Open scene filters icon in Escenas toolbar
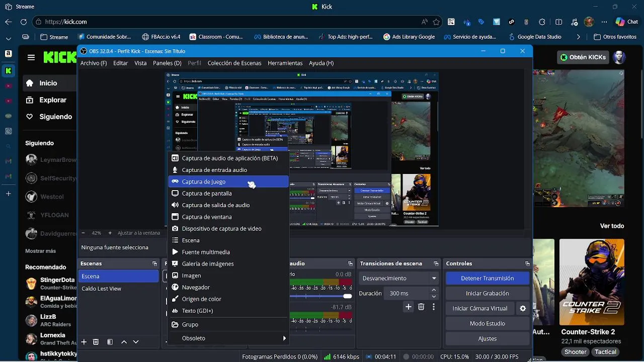This screenshot has height=362, width=644. click(x=110, y=342)
